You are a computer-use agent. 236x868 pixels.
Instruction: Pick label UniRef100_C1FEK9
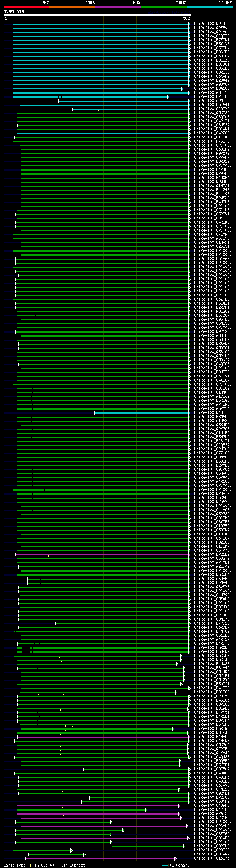212,137
